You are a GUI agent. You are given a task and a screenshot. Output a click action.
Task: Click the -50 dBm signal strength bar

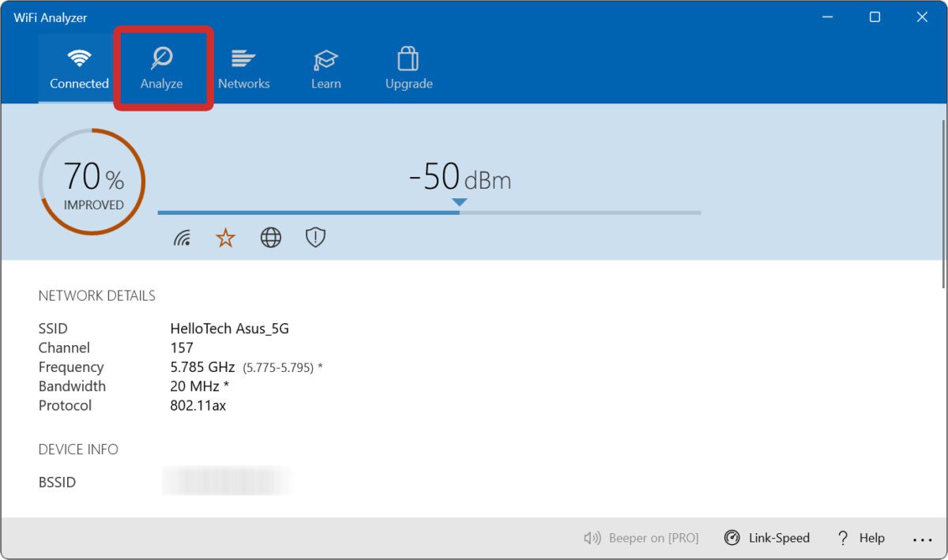429,212
